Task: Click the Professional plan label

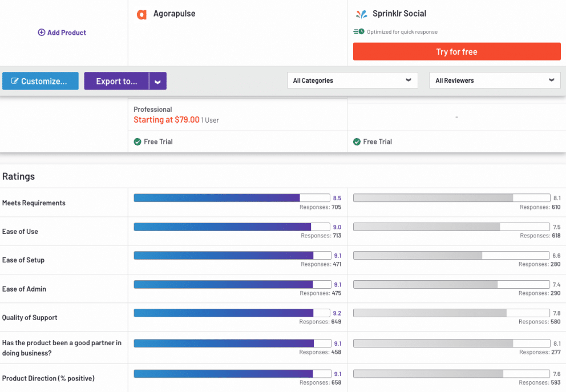Action: [153, 110]
